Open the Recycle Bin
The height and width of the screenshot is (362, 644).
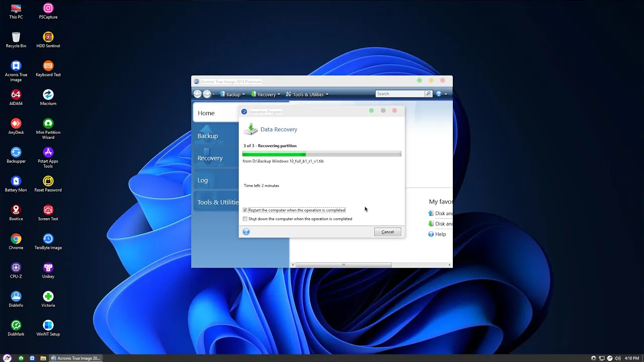pyautogui.click(x=16, y=40)
